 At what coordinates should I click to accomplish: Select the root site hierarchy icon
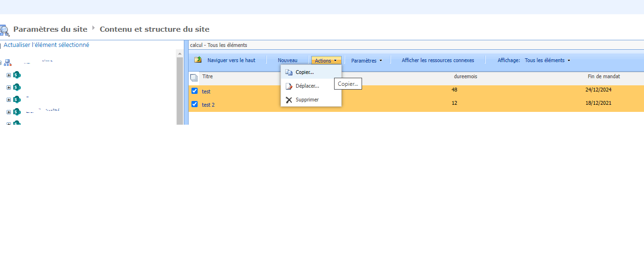coord(8,63)
